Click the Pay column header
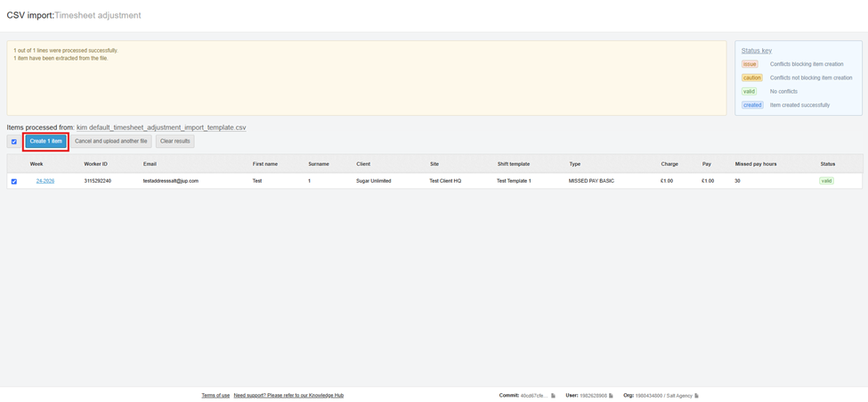Viewport: 868px width, 402px height. point(706,164)
